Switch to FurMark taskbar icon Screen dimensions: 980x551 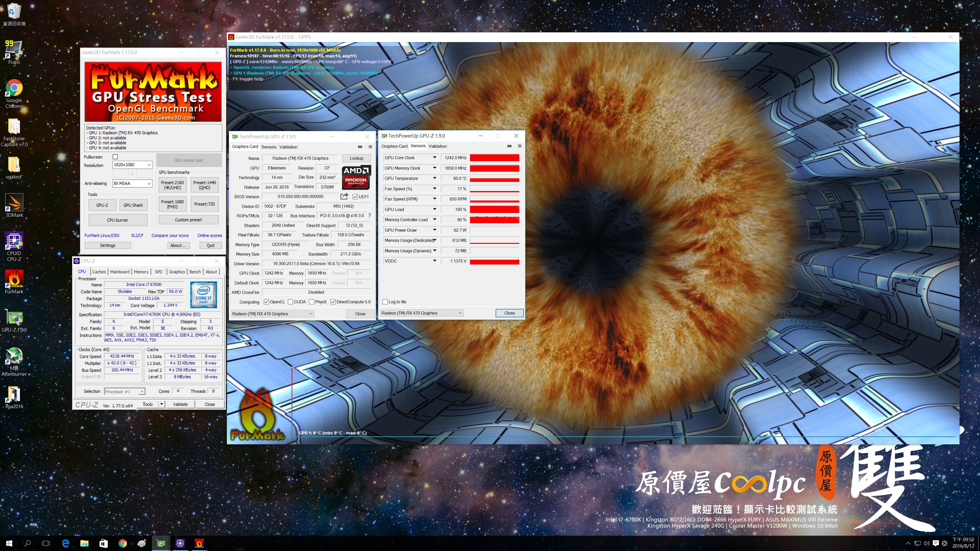coord(199,543)
